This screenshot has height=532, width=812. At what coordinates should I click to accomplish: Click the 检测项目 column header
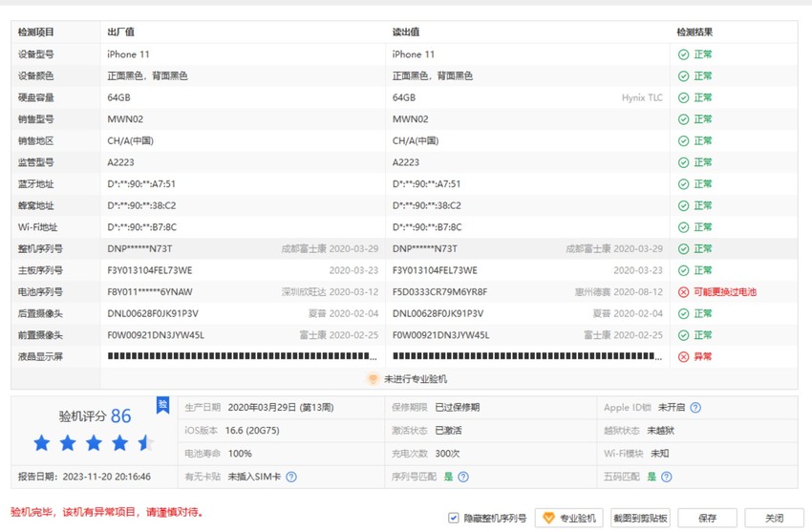point(35,32)
